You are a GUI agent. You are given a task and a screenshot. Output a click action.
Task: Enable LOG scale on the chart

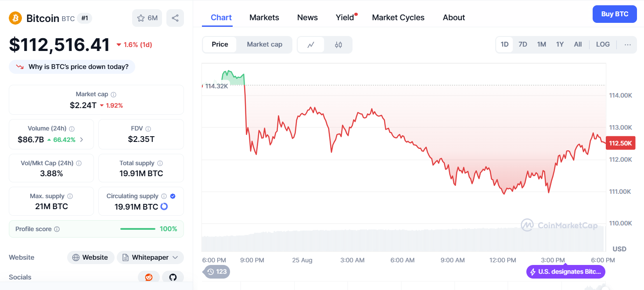pyautogui.click(x=602, y=44)
